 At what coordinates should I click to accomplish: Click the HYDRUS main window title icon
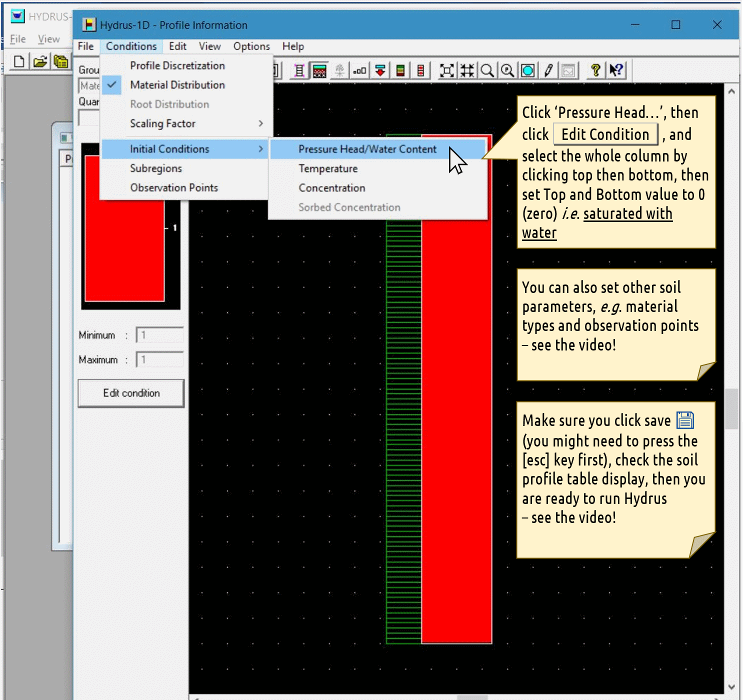17,16
